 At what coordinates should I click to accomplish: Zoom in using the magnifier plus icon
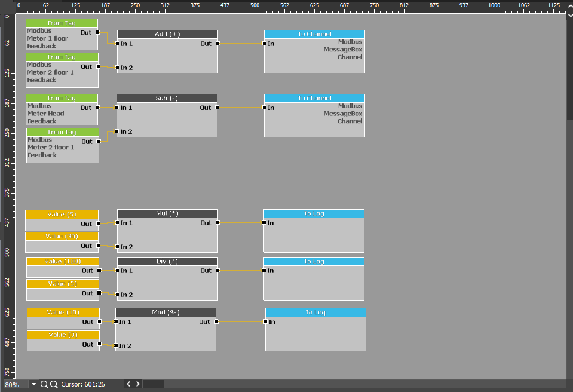[x=44, y=384]
